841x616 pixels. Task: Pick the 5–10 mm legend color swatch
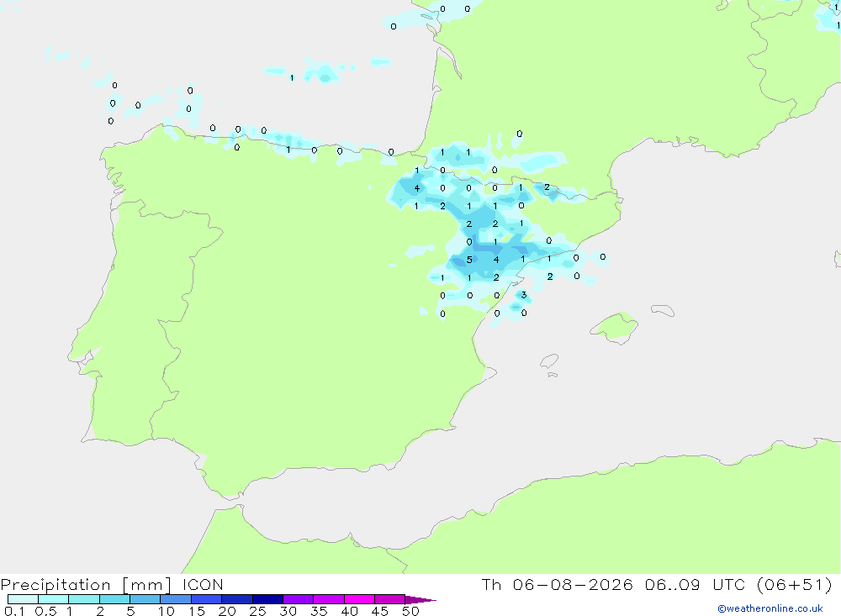[x=145, y=599]
